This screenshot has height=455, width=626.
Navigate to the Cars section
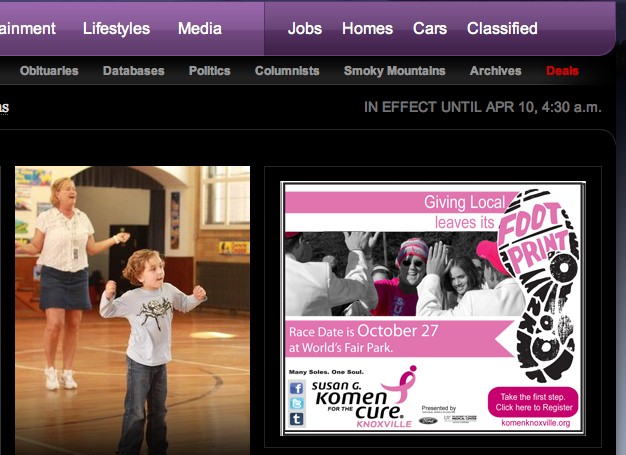[430, 28]
